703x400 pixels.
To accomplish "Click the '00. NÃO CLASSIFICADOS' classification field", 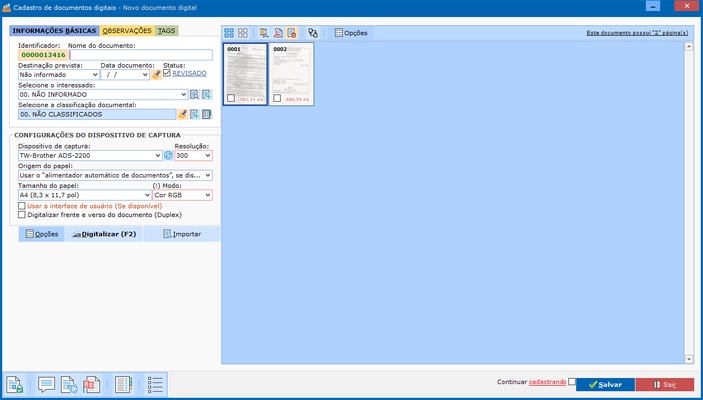I will click(x=97, y=114).
